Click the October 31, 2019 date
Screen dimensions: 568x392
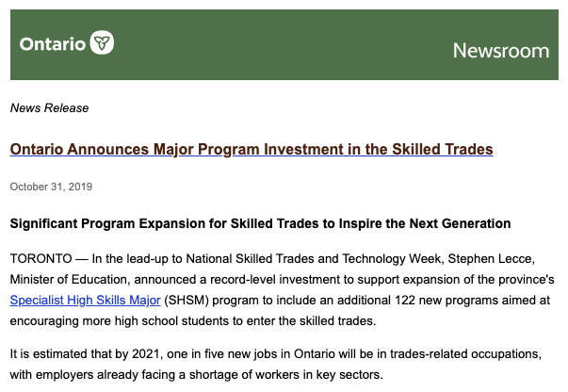coord(51,187)
